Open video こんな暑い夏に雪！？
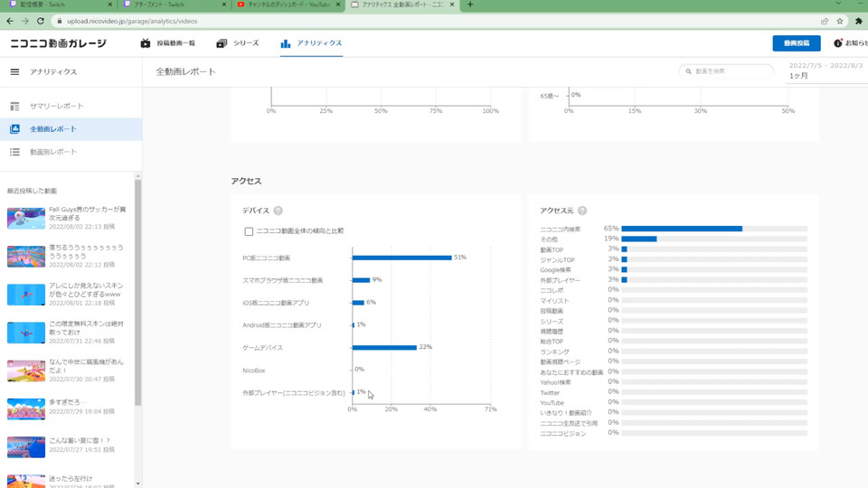This screenshot has width=868, height=488. pyautogui.click(x=80, y=440)
